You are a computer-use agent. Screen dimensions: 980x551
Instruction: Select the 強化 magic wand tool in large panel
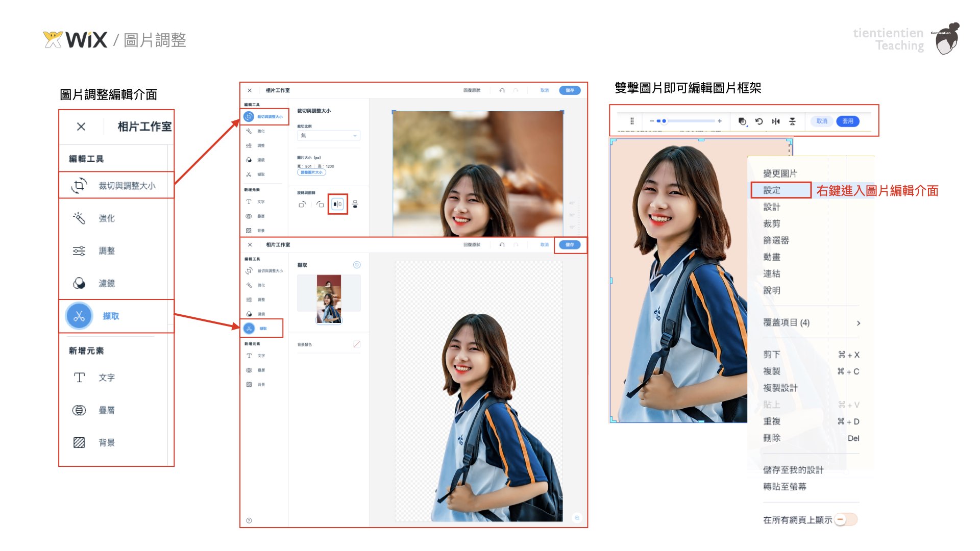pos(79,218)
